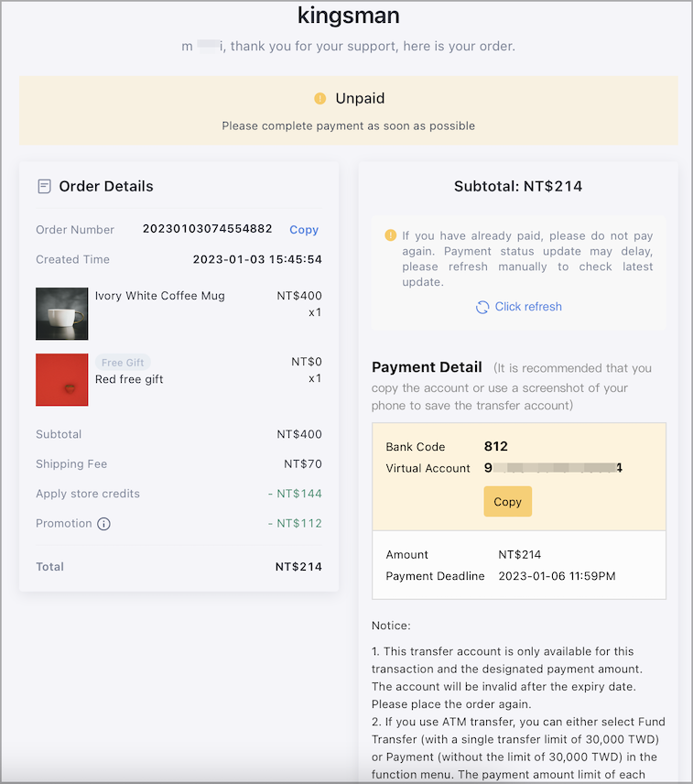Click the virtual account number field
Viewport: 693px width, 784px height.
[553, 468]
